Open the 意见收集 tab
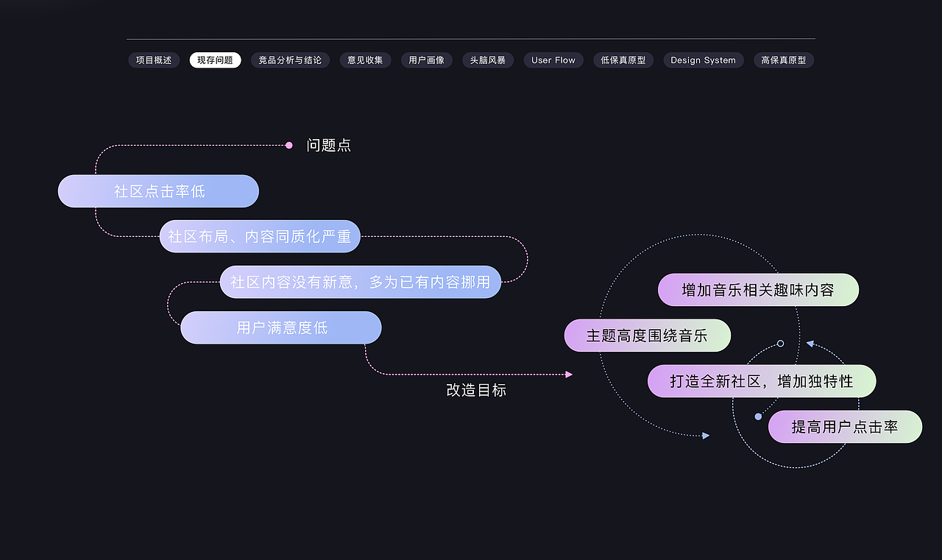The height and width of the screenshot is (560, 942). (365, 60)
